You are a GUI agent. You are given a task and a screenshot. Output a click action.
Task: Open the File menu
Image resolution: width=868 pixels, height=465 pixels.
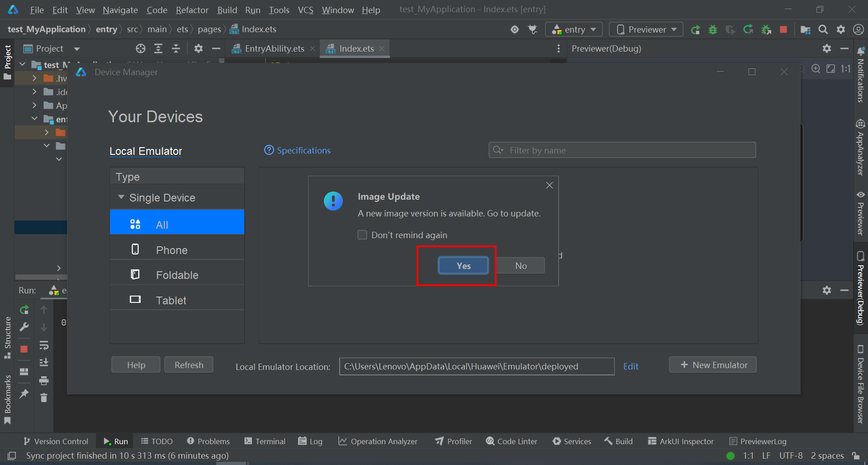click(x=37, y=10)
